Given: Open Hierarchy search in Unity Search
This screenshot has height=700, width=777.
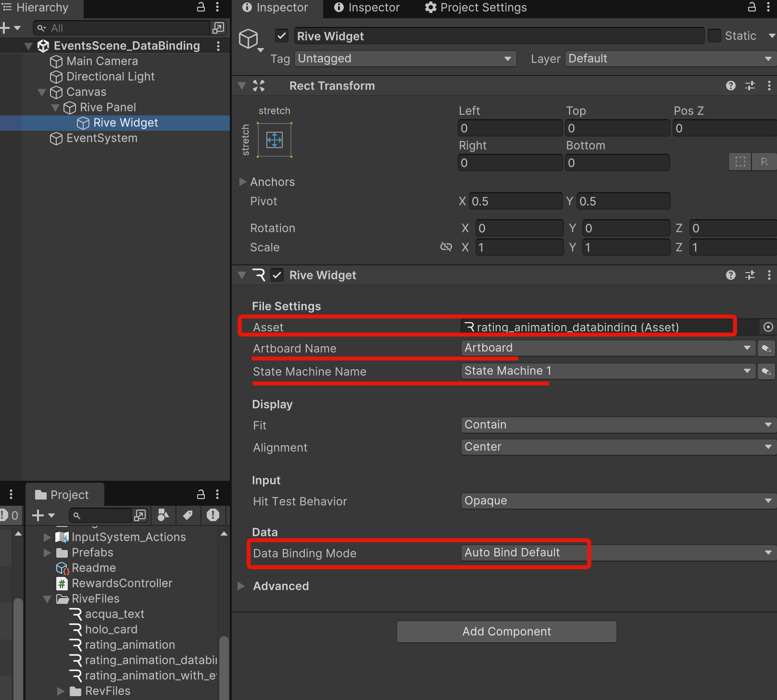Looking at the screenshot, I should (218, 28).
